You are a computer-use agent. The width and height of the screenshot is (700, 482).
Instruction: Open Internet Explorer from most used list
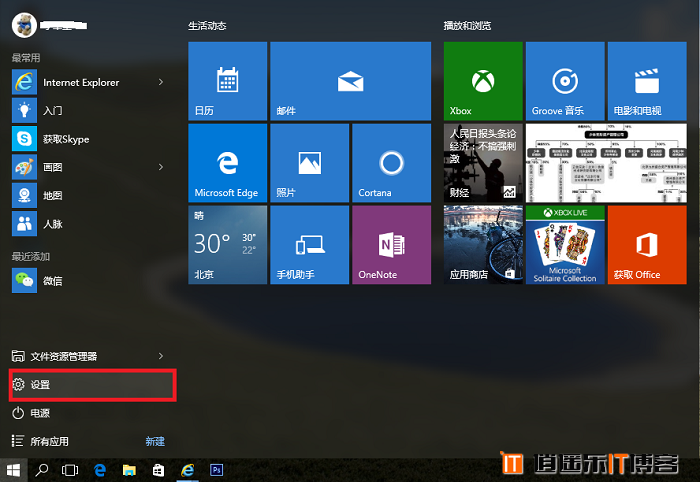click(x=89, y=82)
